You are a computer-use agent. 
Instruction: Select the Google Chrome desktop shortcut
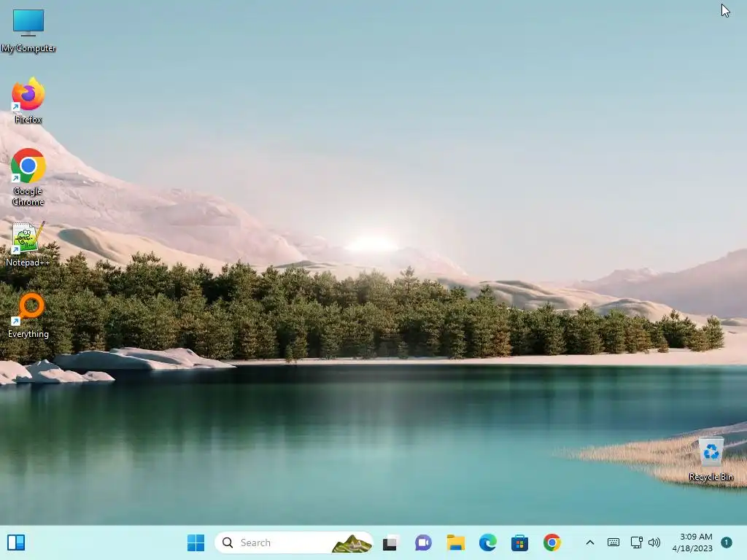28,177
